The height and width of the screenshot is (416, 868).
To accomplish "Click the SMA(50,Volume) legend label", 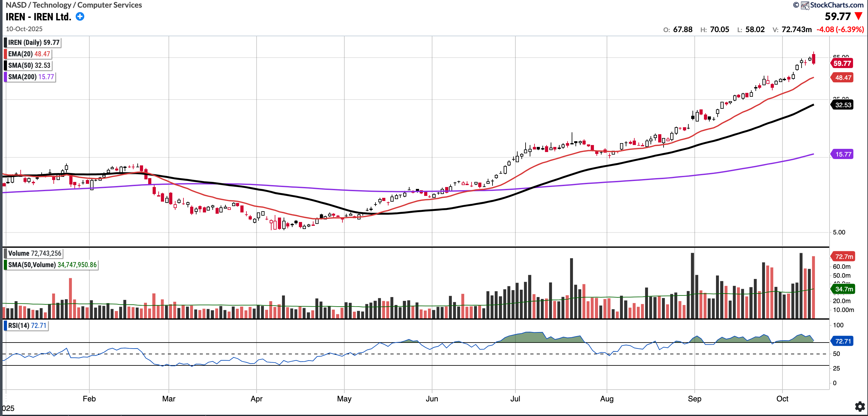I will coord(52,265).
